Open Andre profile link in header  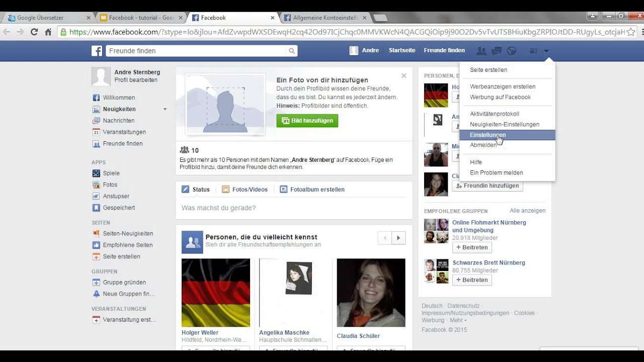coord(364,51)
